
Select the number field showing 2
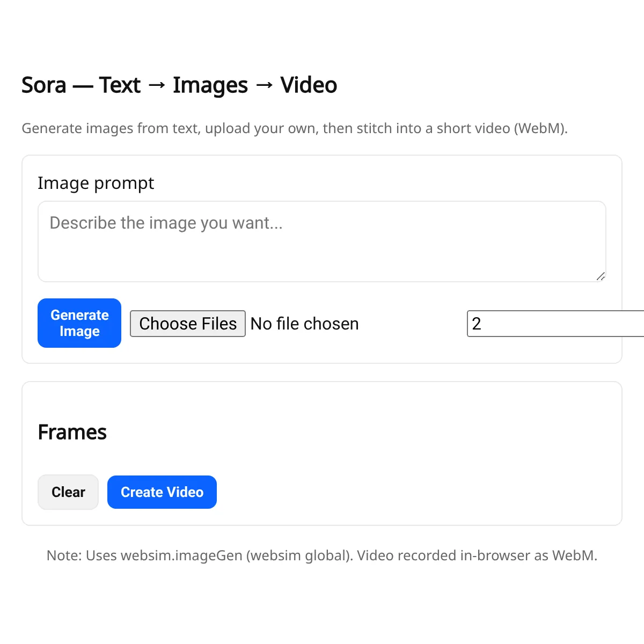(x=555, y=324)
